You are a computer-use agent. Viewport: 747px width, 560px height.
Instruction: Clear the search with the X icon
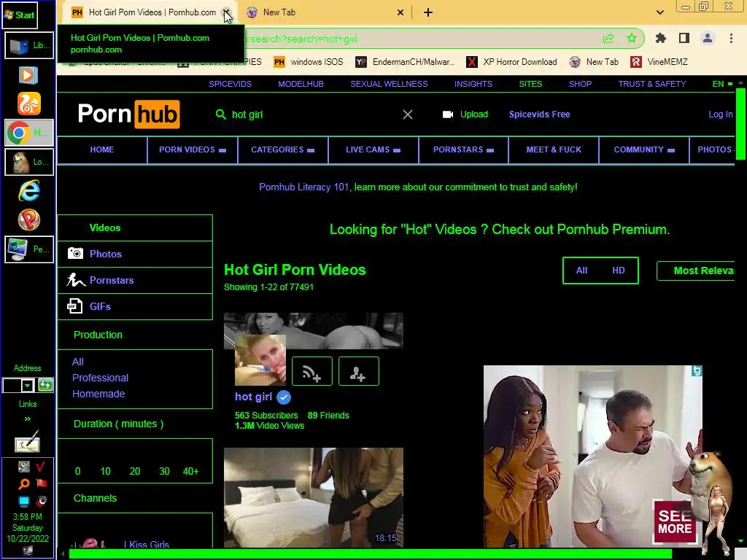point(407,114)
